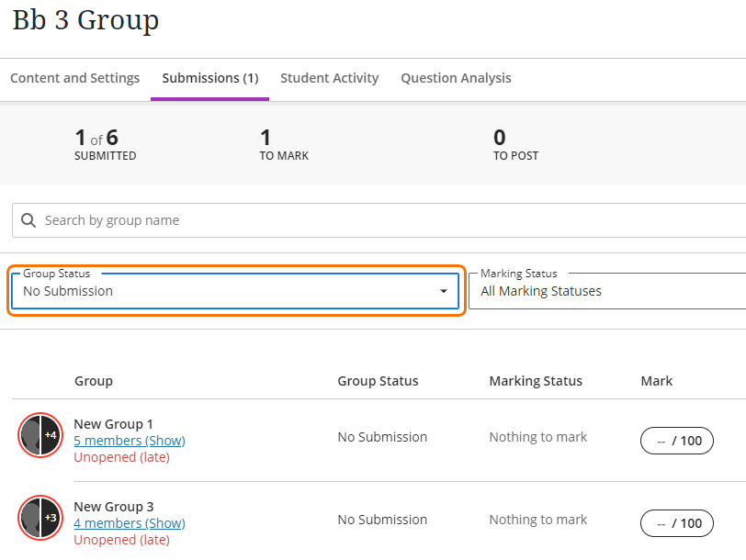The image size is (746, 560).
Task: Click the TO POST counter showing 0
Action: (515, 144)
